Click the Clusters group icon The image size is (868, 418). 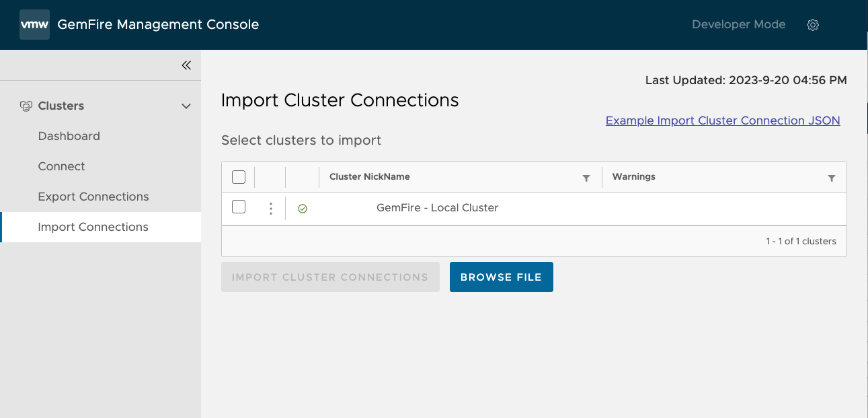click(x=26, y=106)
